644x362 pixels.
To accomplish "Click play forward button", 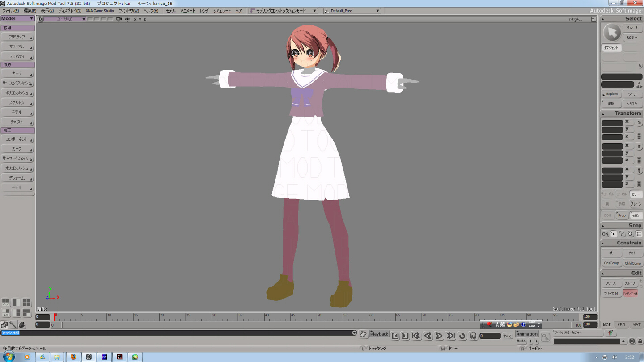I will 439,336.
